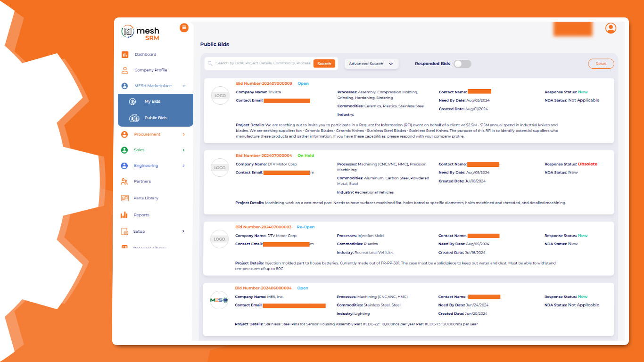Click Company Name MES, Inc. text

click(x=259, y=297)
